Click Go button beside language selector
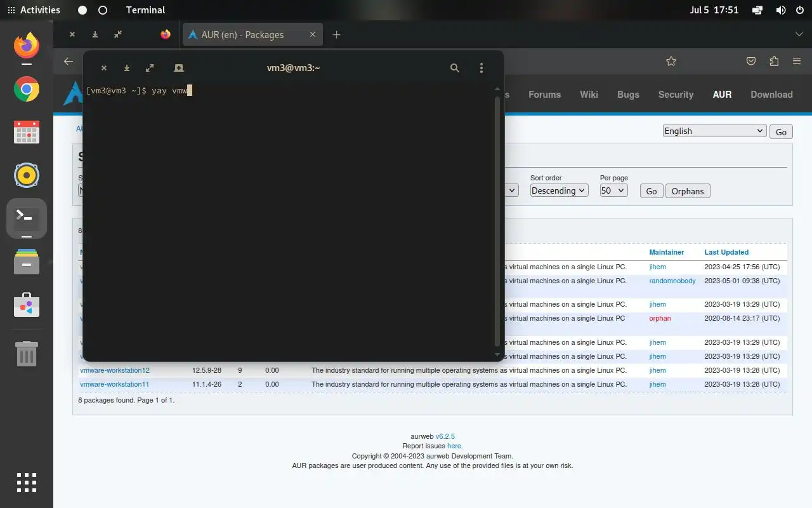The image size is (812, 508). click(781, 132)
